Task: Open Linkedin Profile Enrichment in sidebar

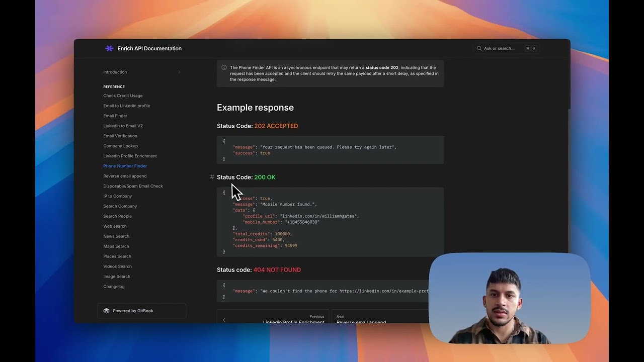Action: tap(130, 156)
